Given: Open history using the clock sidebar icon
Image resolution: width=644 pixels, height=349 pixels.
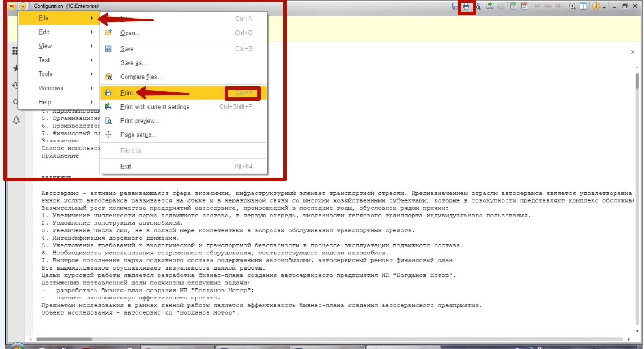Looking at the screenshot, I should (15, 84).
